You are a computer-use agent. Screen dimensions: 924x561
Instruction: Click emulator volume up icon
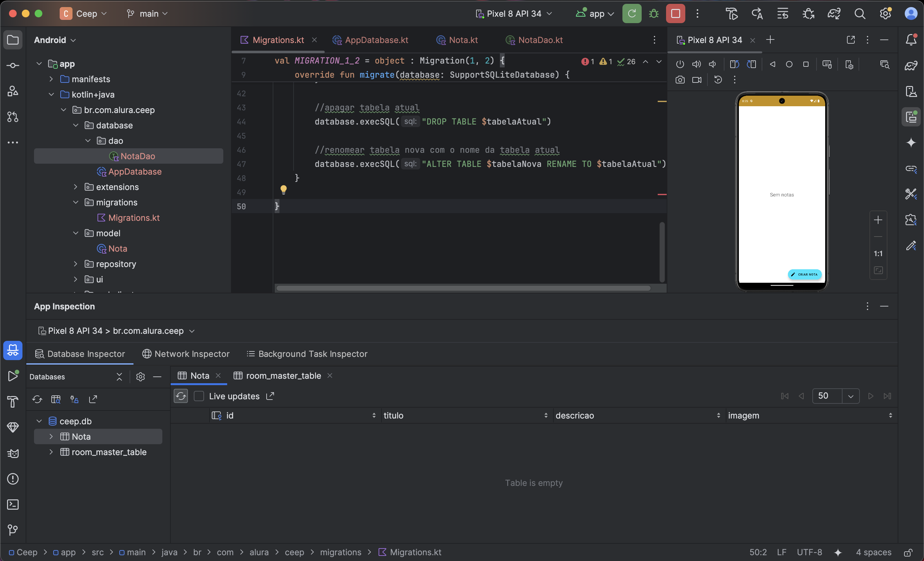point(697,64)
